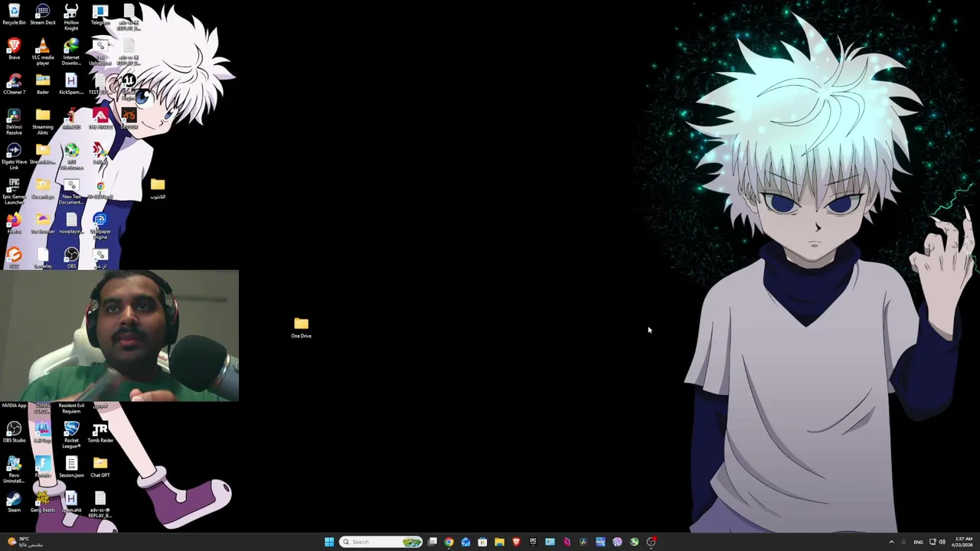Select the KickSpam script file icon

[71, 84]
